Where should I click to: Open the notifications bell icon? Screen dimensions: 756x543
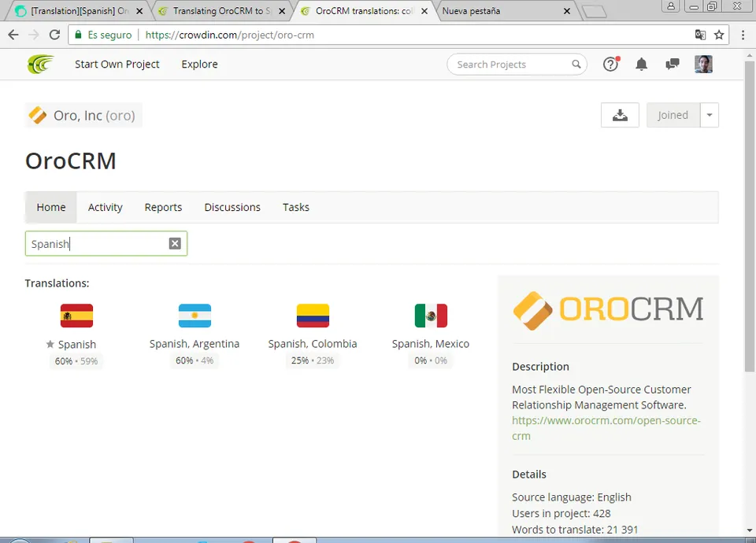point(641,64)
